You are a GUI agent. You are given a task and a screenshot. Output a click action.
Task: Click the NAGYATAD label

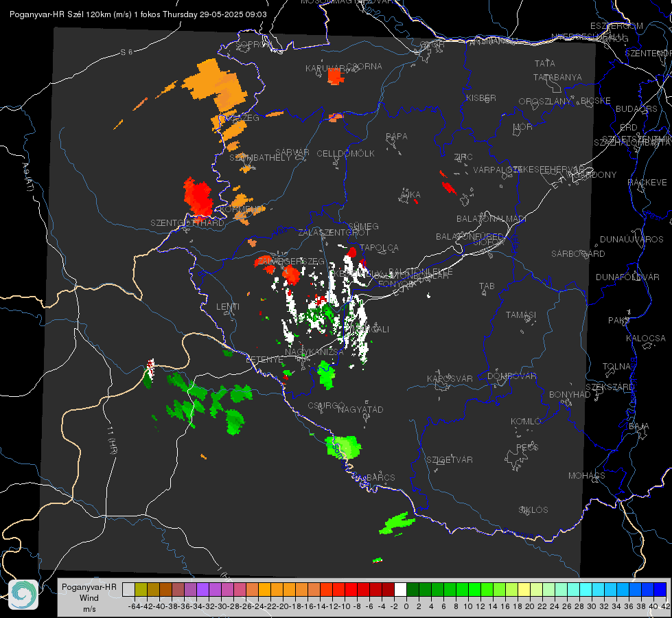(x=360, y=409)
